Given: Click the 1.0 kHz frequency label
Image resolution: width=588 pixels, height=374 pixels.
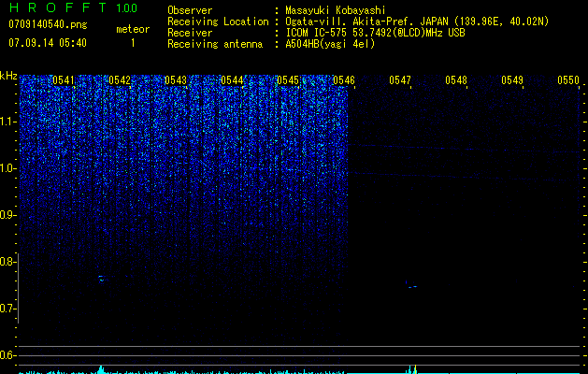Looking at the screenshot, I should (8, 168).
